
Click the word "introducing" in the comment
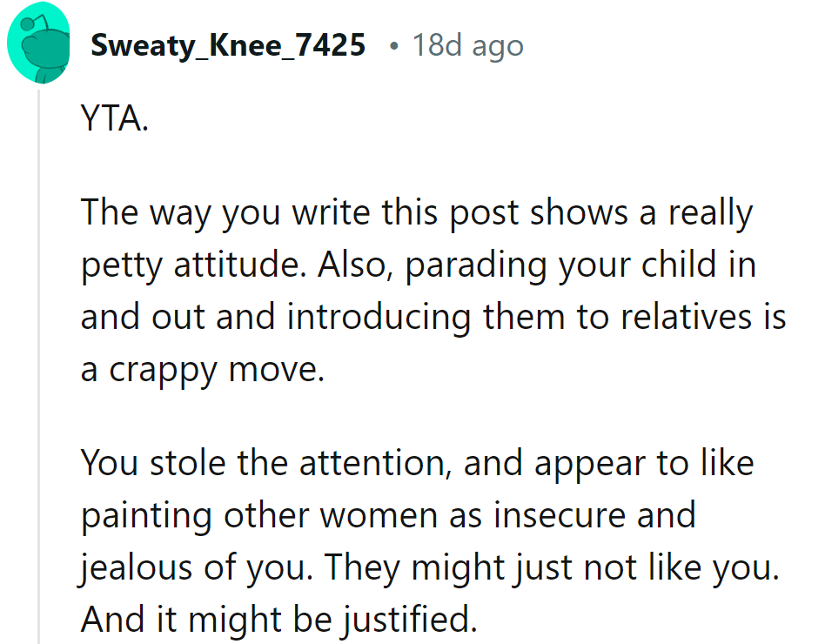click(x=379, y=319)
